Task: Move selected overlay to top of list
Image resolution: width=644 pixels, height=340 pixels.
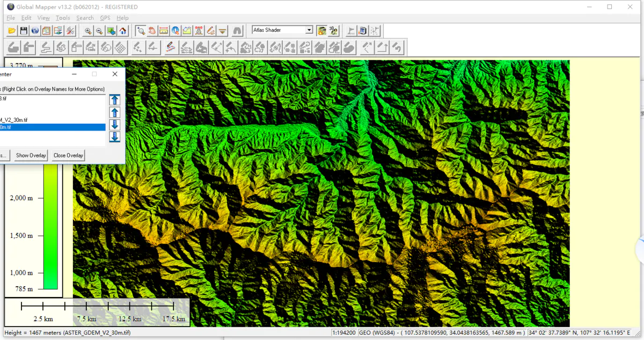Action: point(114,100)
